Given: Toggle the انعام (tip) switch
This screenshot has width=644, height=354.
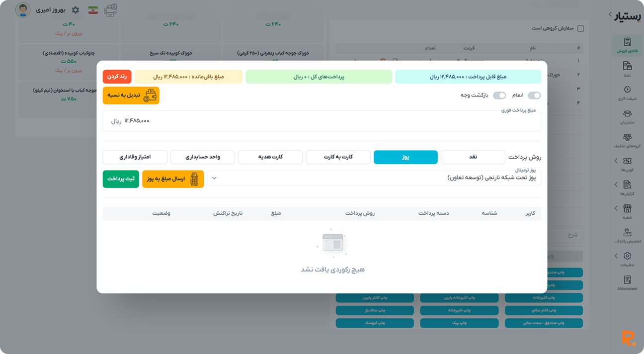Looking at the screenshot, I should click(x=534, y=95).
